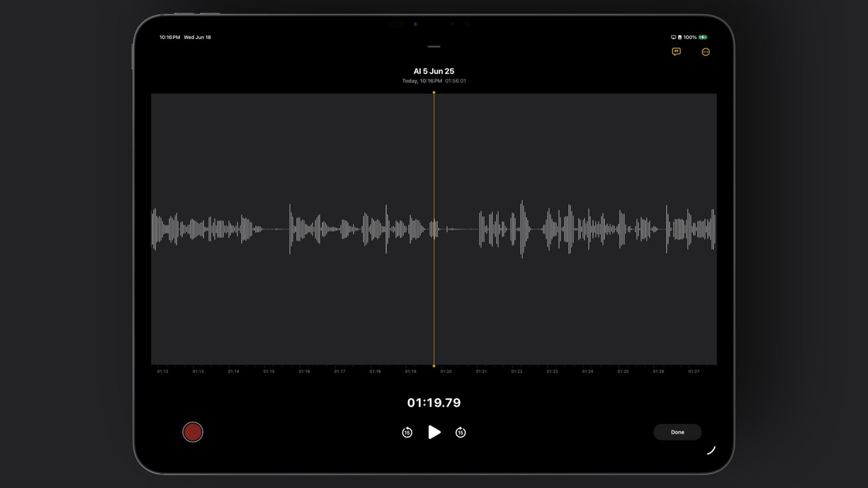The image size is (868, 488).
Task: Click the 01:22 timeline mark
Action: coord(517,372)
